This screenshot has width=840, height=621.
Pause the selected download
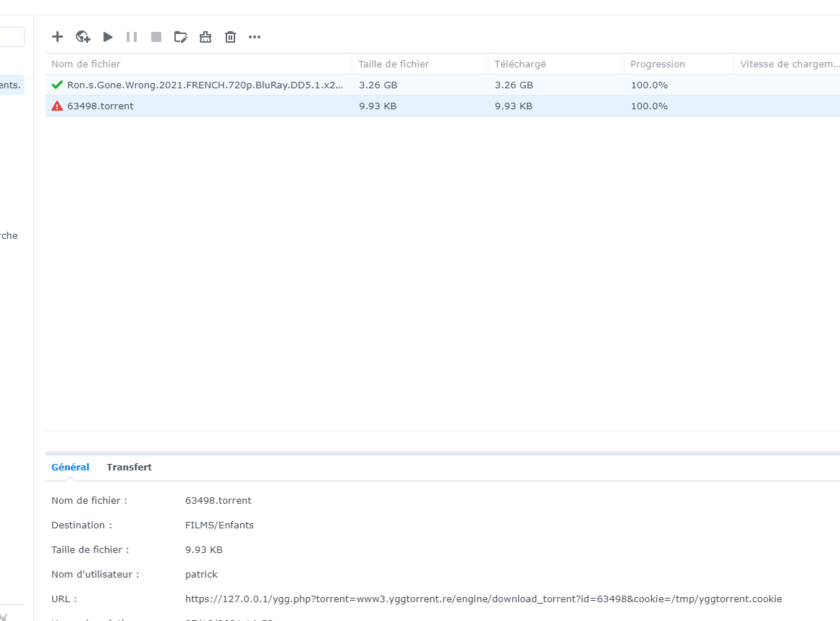point(131,36)
